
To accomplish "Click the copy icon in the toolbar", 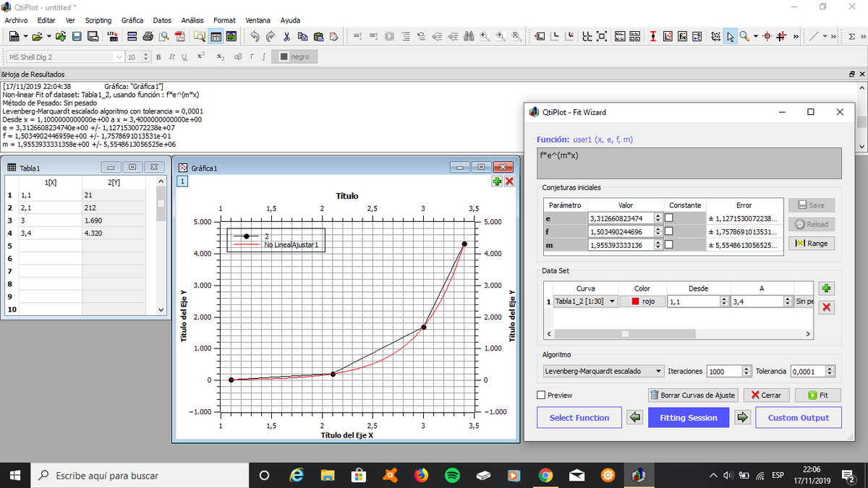I will [x=302, y=36].
